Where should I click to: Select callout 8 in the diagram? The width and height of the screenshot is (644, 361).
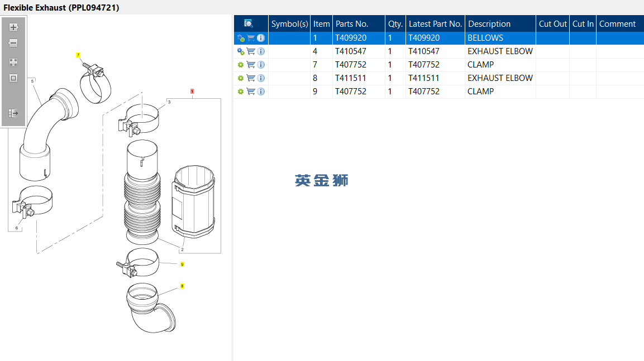coord(182,286)
